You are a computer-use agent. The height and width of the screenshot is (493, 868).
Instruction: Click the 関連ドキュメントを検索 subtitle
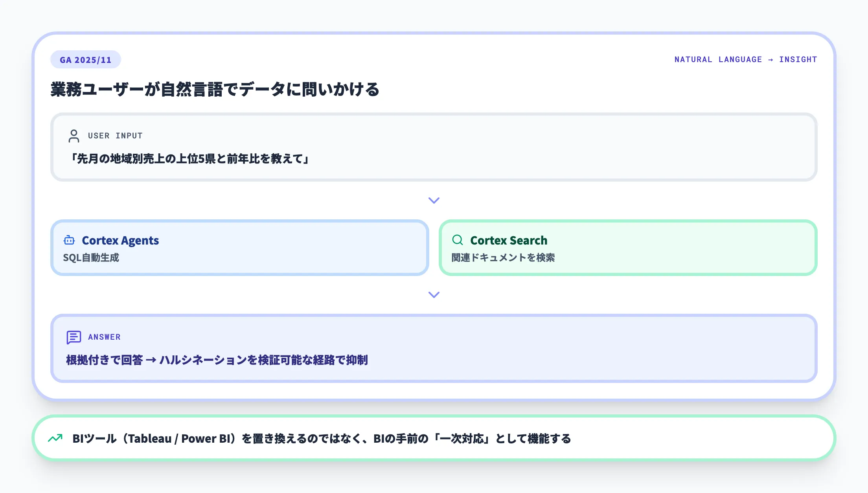(503, 258)
